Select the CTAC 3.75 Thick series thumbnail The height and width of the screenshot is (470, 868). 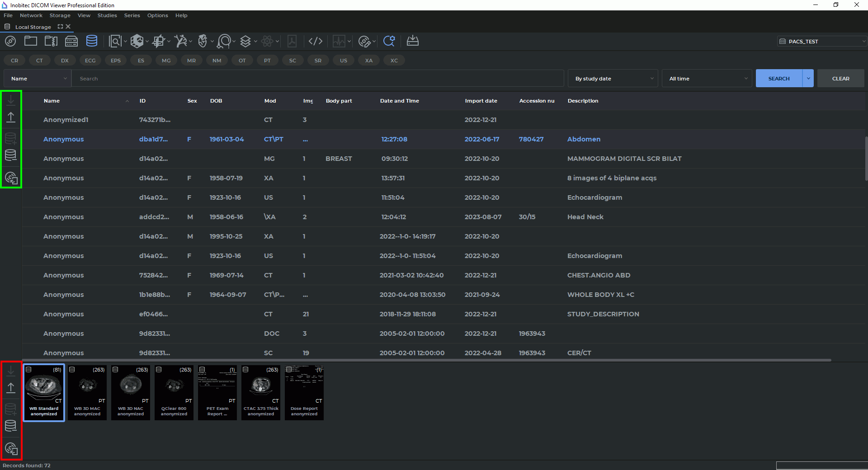[x=261, y=393]
